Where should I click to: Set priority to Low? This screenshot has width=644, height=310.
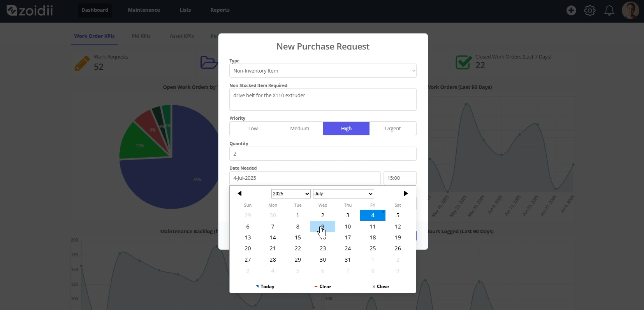[253, 129]
